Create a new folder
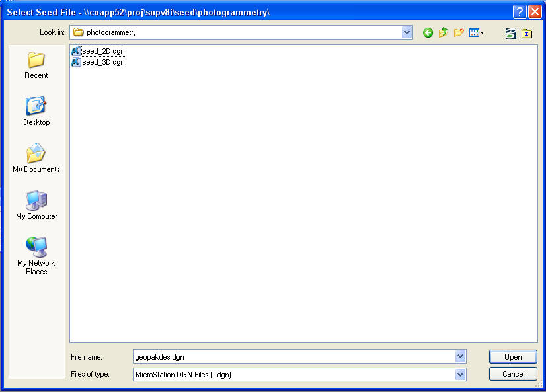The image size is (546, 392). coord(459,32)
